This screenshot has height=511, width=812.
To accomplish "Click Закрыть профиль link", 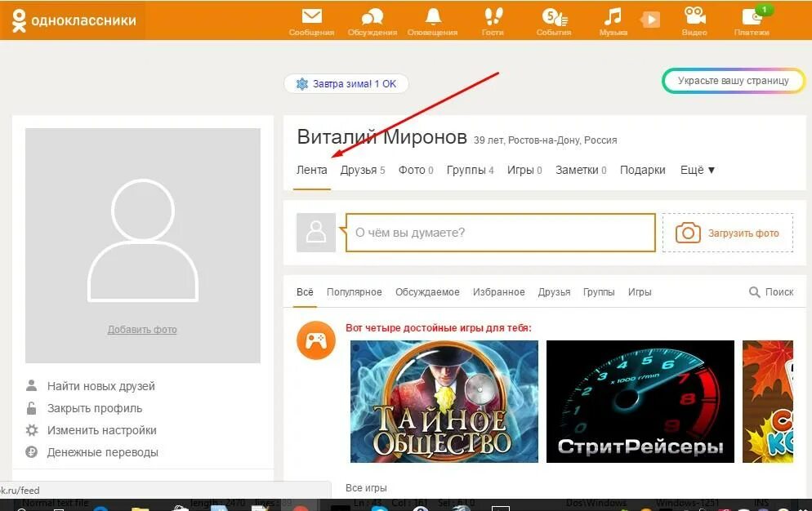I will 95,408.
